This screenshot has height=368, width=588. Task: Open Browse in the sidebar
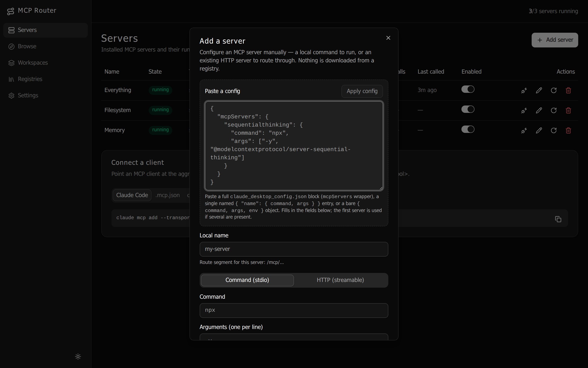point(46,46)
